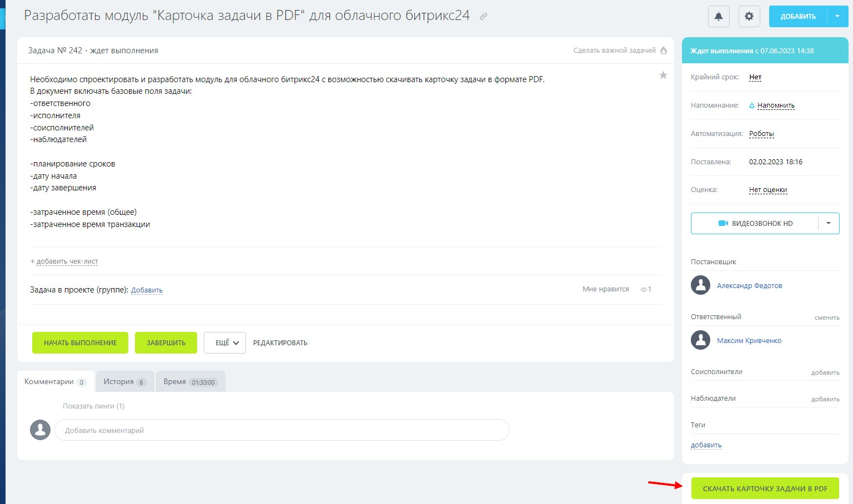Click the 01:30:00 time counter badge
The image size is (853, 504).
coord(203,382)
